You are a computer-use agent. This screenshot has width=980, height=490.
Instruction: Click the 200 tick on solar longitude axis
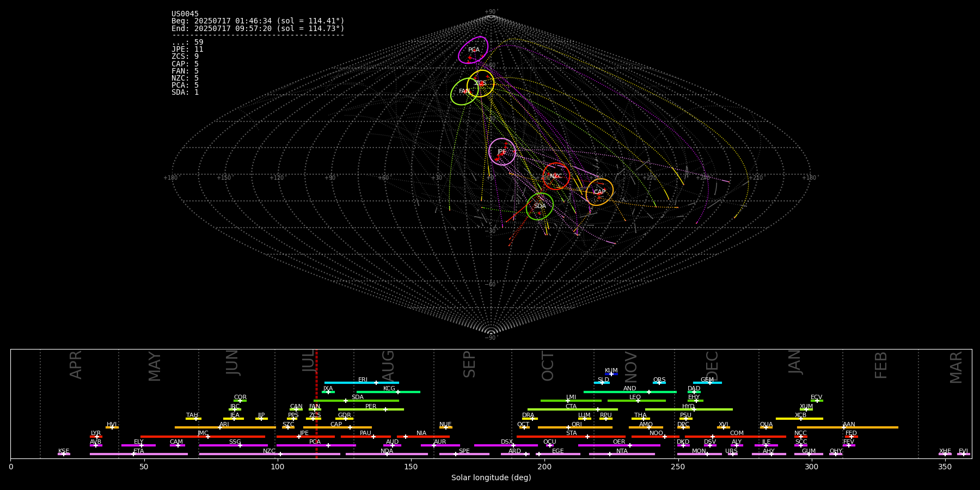click(544, 467)
